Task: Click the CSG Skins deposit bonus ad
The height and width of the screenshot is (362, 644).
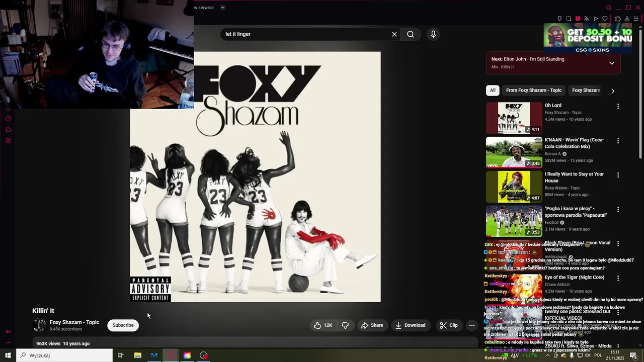Action: (x=588, y=38)
